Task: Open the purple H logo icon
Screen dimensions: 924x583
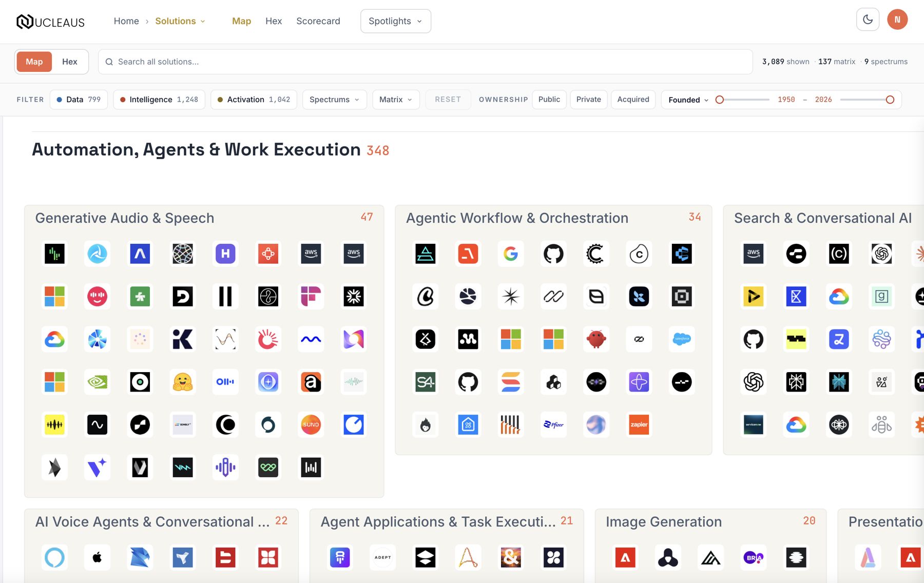Action: pyautogui.click(x=225, y=254)
